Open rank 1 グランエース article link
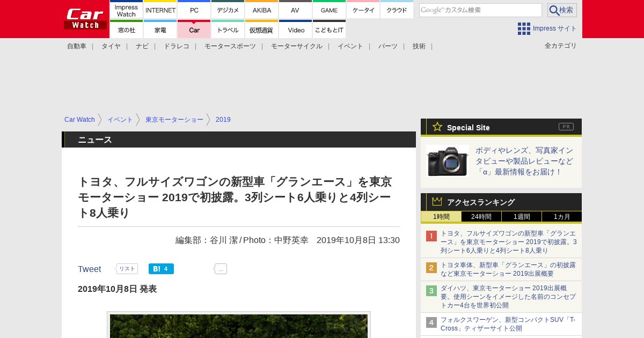The image size is (644, 338). click(x=509, y=242)
